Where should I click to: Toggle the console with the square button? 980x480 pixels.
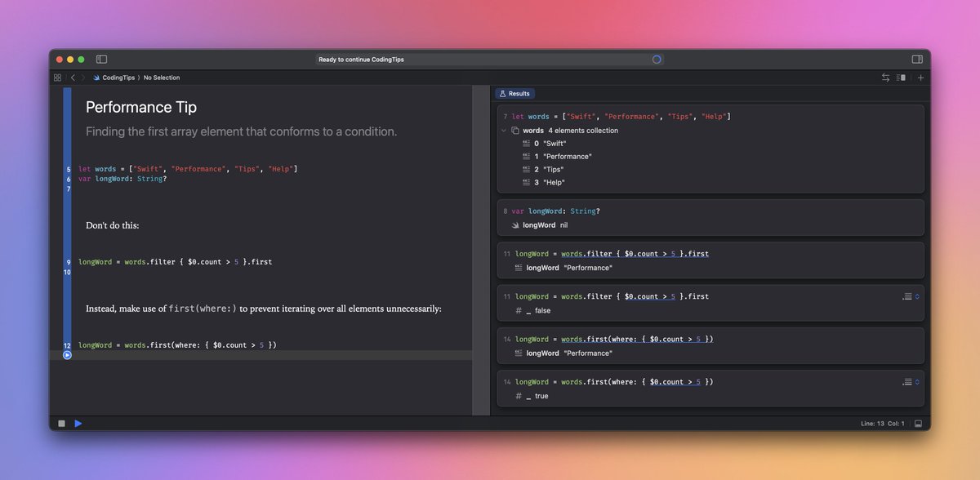pos(61,424)
